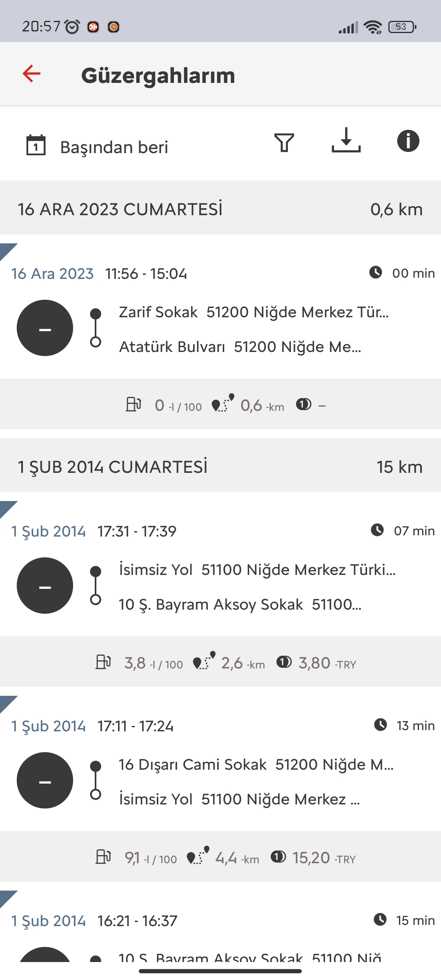The width and height of the screenshot is (441, 980).
Task: Open the filter funnel icon
Action: (284, 143)
